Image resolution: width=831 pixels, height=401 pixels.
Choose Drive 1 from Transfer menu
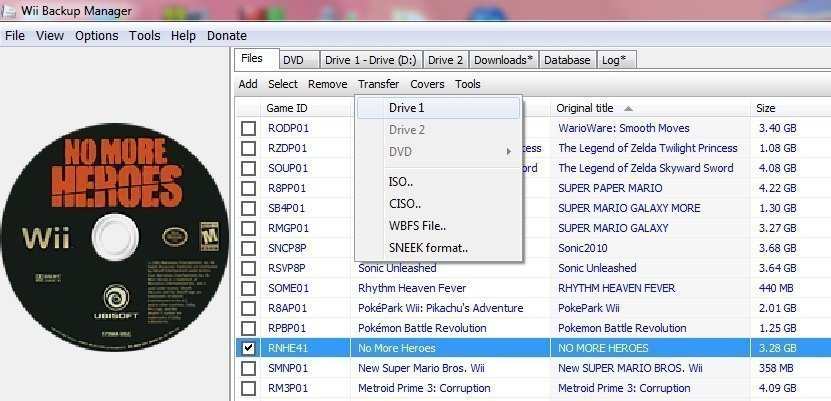point(438,108)
